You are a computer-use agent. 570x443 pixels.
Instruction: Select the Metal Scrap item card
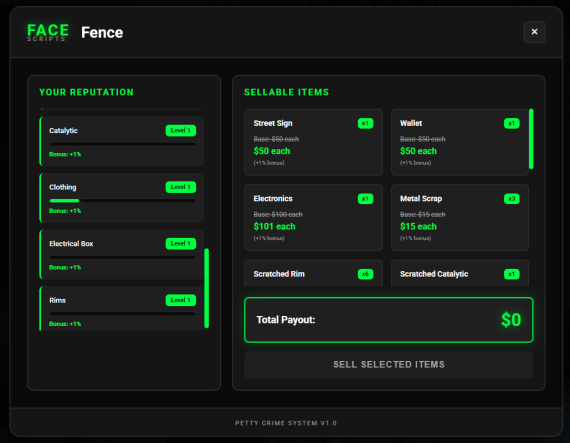coord(459,217)
